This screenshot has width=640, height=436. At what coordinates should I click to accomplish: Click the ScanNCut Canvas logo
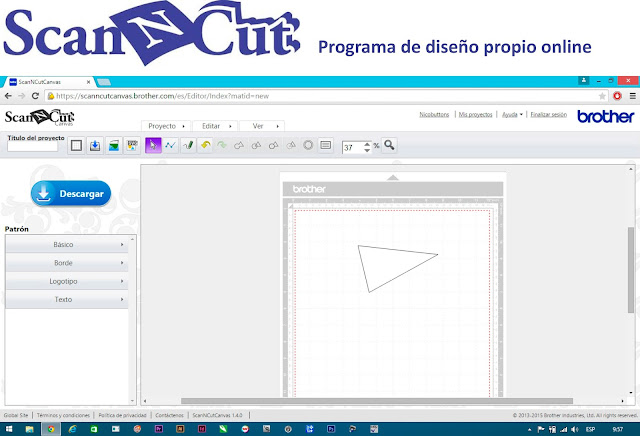[40, 117]
